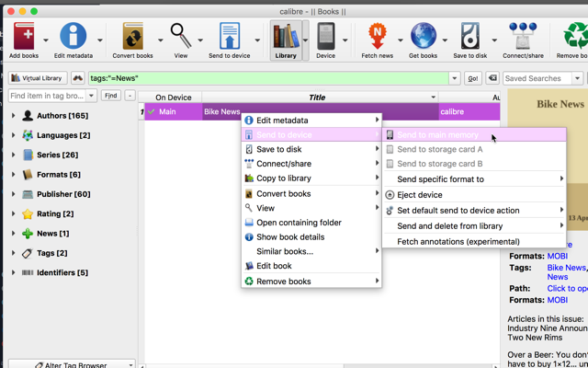Click the View magnifier toolbar icon
This screenshot has width=588, height=368.
pos(181,37)
